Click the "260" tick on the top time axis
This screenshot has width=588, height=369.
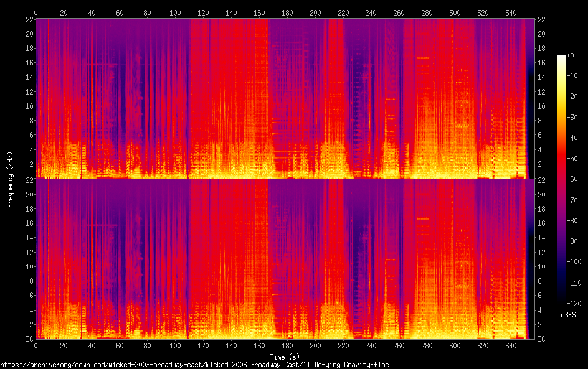click(399, 12)
